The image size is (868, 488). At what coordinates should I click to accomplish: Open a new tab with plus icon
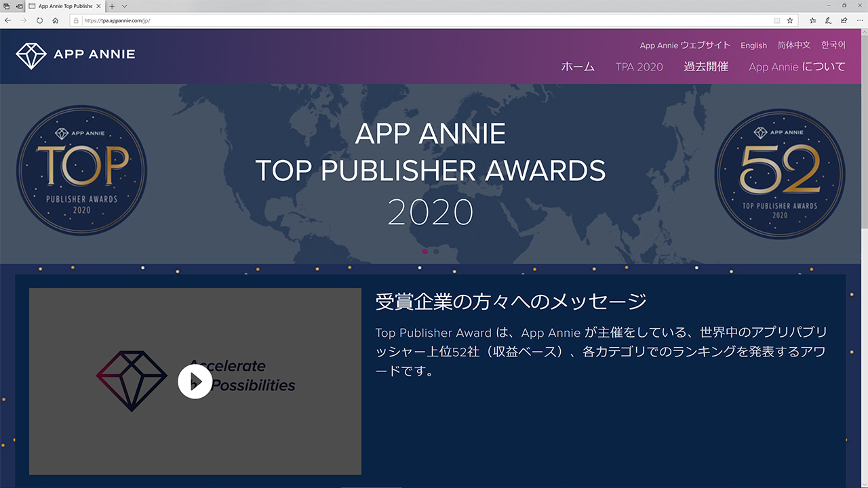click(x=113, y=5)
